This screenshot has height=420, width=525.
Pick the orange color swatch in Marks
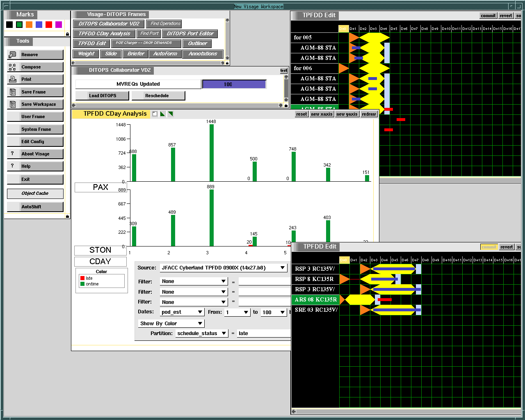pyautogui.click(x=29, y=25)
